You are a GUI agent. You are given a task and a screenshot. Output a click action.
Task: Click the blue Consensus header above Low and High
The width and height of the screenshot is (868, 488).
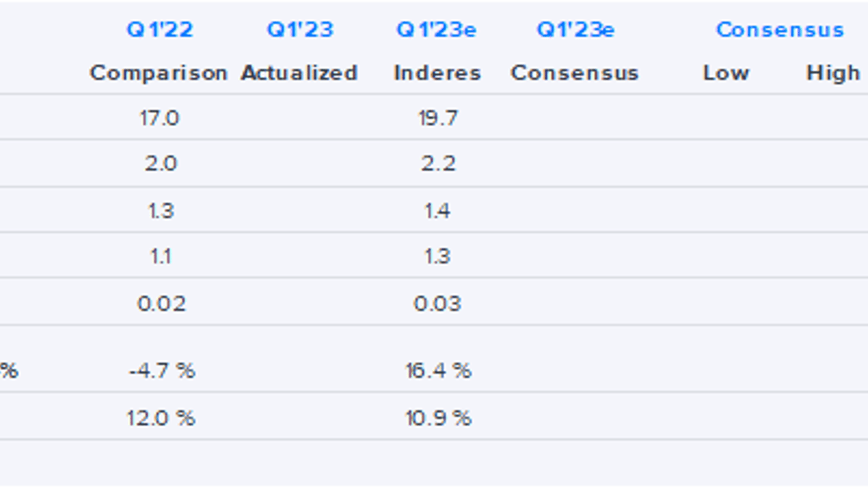pyautogui.click(x=780, y=30)
